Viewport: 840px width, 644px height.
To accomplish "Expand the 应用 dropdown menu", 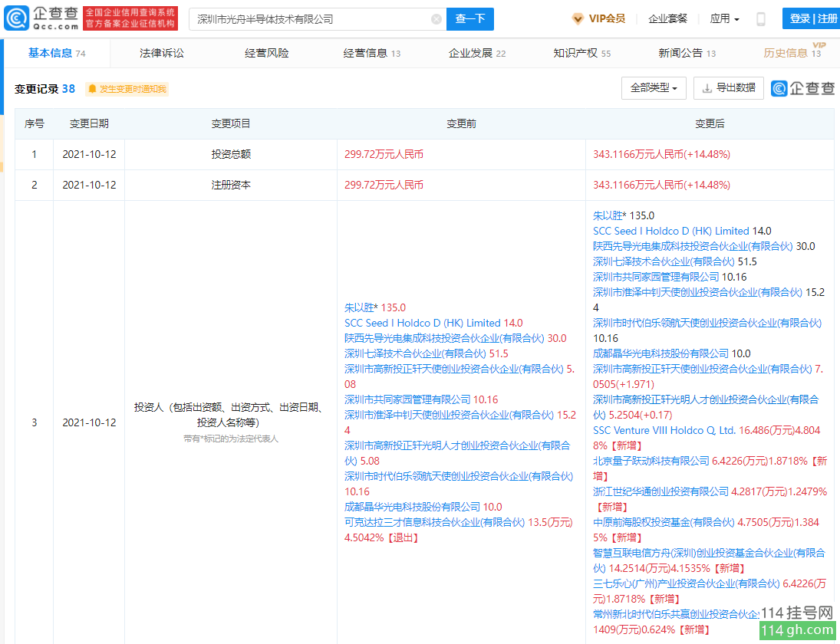I will (724, 18).
